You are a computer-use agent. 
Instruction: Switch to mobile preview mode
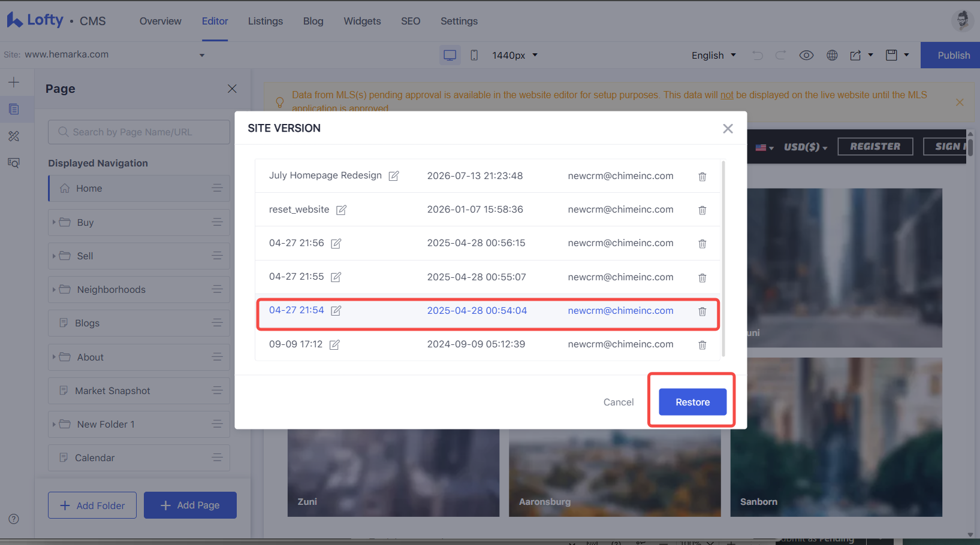[474, 55]
